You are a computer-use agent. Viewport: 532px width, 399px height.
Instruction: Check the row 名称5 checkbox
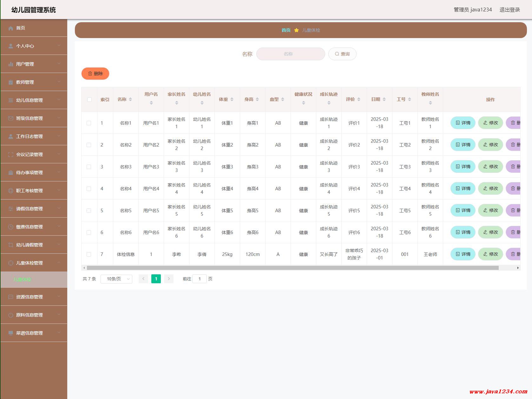click(89, 211)
